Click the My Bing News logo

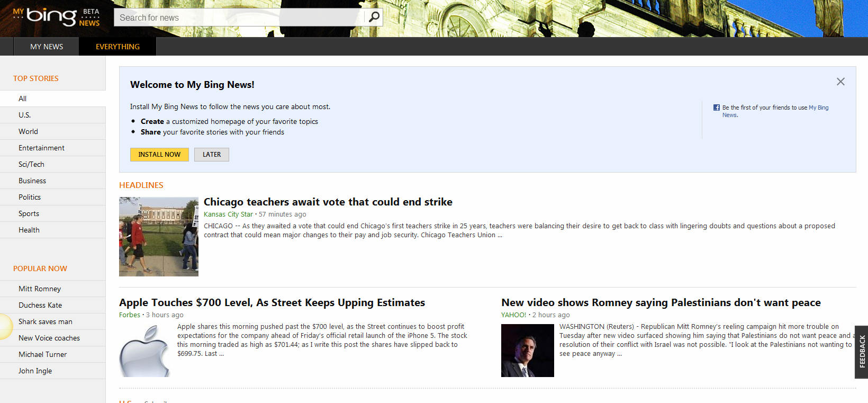[x=56, y=17]
